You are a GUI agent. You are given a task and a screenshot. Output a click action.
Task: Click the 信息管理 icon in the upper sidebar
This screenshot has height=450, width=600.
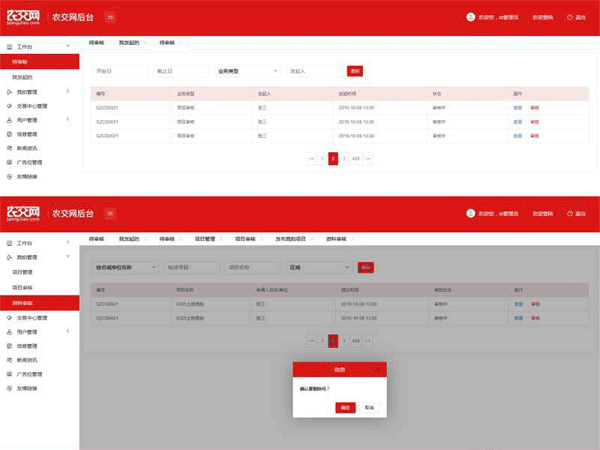(x=9, y=133)
